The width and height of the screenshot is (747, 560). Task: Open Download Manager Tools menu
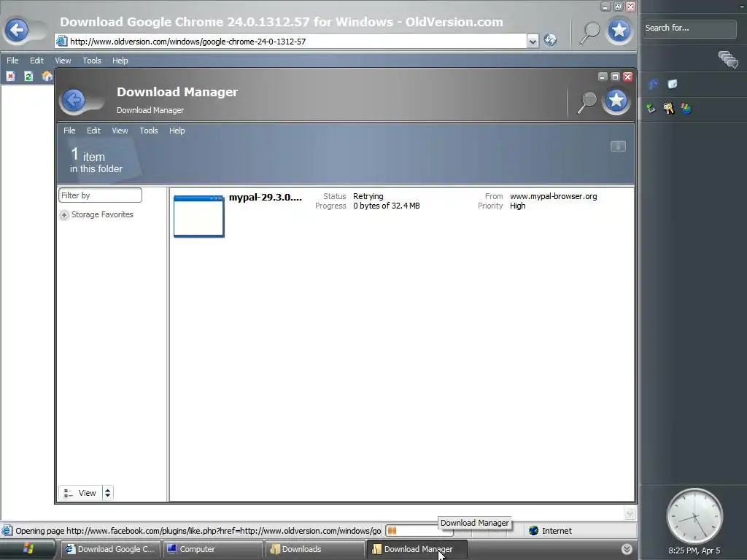coord(149,131)
